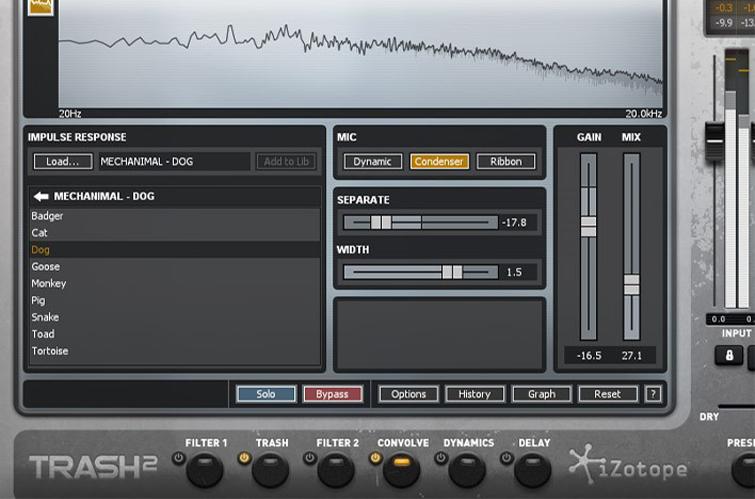Toggle Filter 1 module power button
Image resolution: width=755 pixels, height=499 pixels.
point(179,458)
